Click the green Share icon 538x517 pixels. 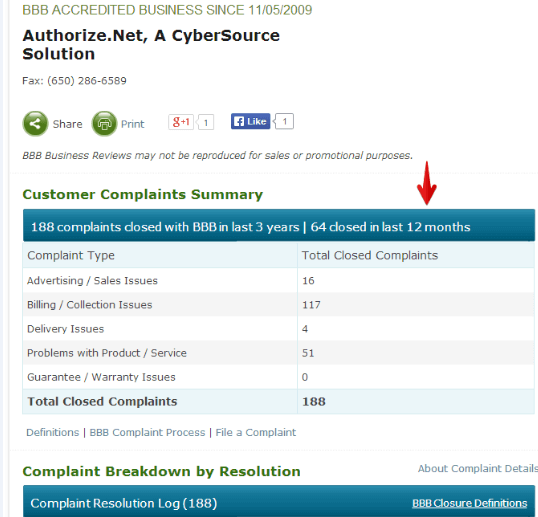(x=35, y=124)
